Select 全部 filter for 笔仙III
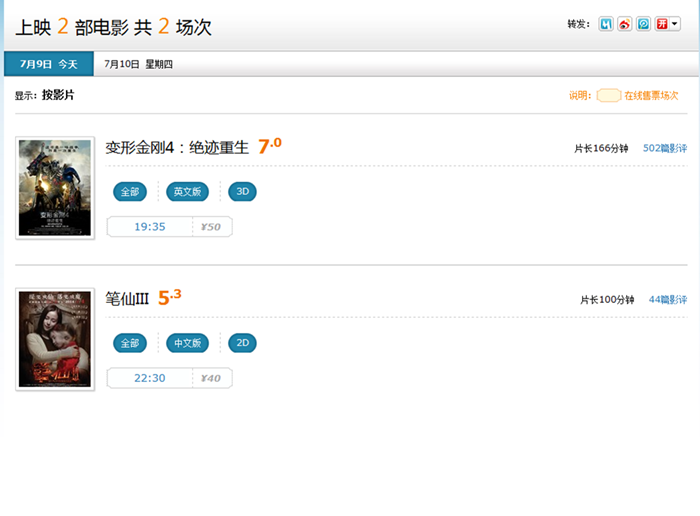 click(x=130, y=343)
